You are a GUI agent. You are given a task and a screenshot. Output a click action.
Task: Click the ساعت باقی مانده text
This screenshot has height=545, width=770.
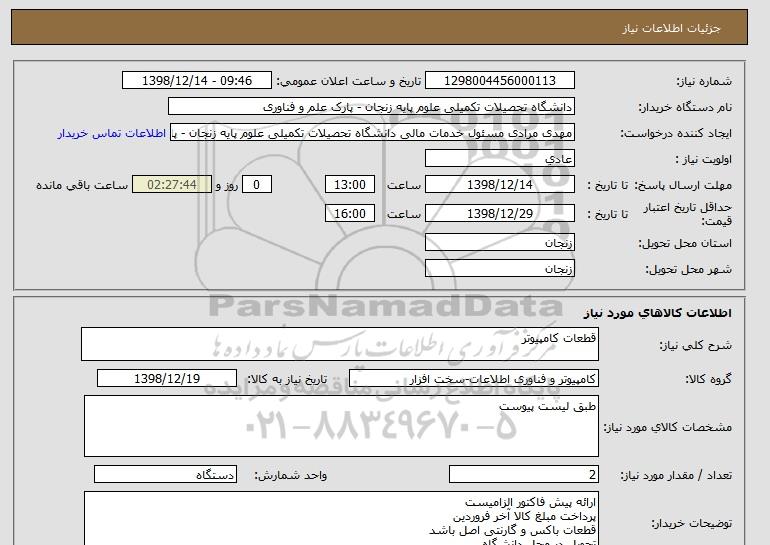tap(82, 185)
